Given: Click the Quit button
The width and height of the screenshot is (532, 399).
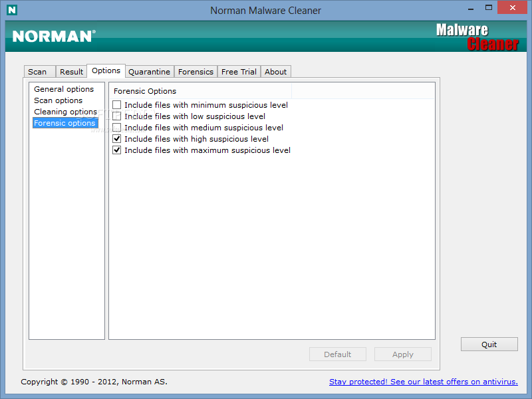Looking at the screenshot, I should (x=489, y=344).
